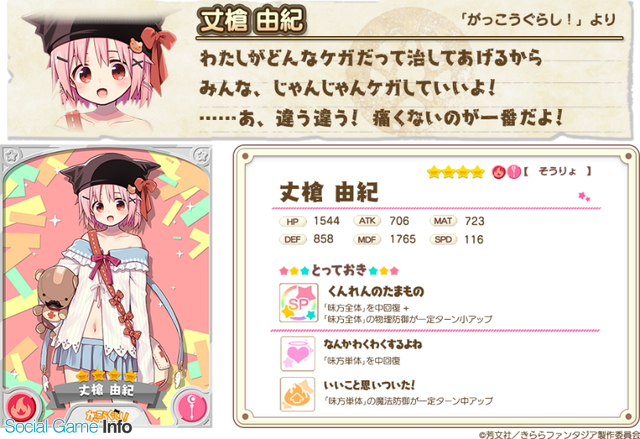Click the star emblem at card top-right corner
The height and width of the screenshot is (439, 640).
201,155
